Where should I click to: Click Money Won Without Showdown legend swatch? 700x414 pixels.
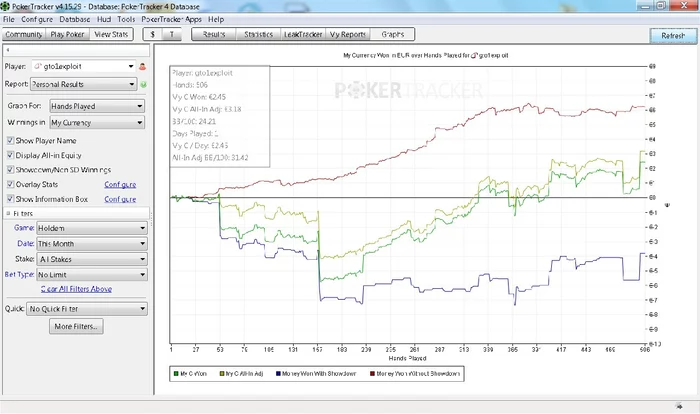(x=372, y=374)
